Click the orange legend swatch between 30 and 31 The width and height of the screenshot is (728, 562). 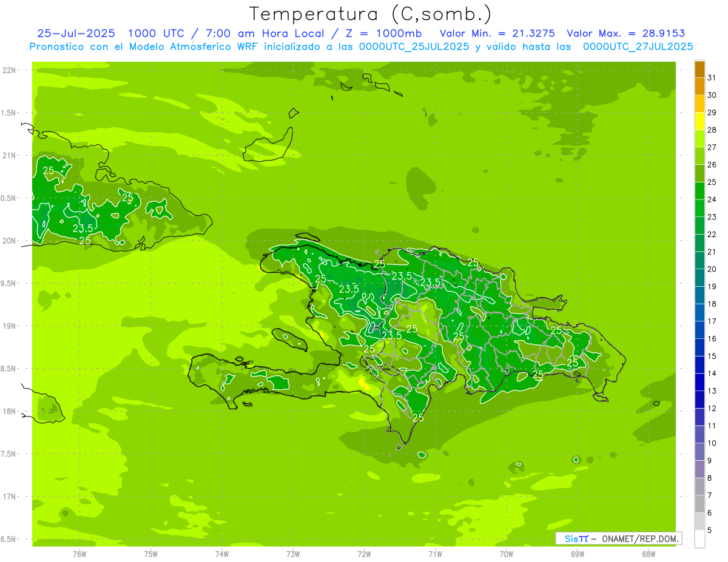699,87
